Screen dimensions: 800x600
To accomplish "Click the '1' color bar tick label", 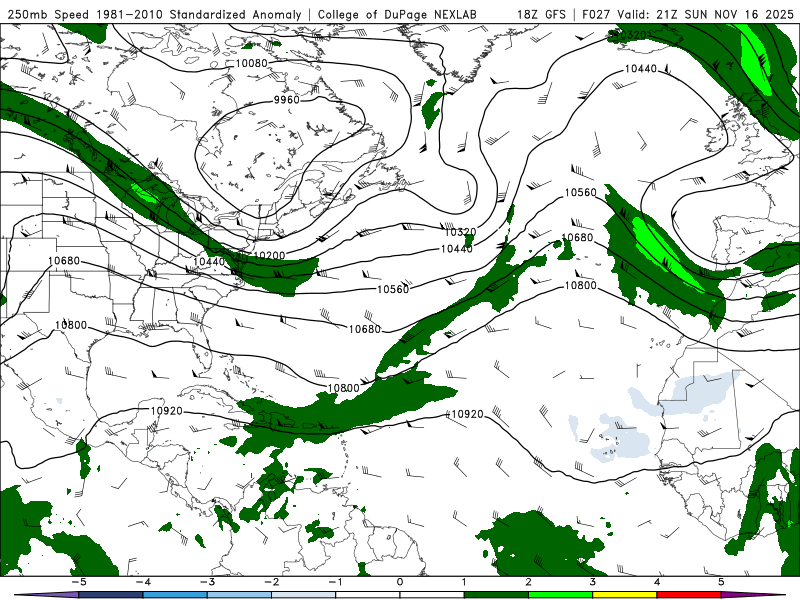I will coord(464,582).
